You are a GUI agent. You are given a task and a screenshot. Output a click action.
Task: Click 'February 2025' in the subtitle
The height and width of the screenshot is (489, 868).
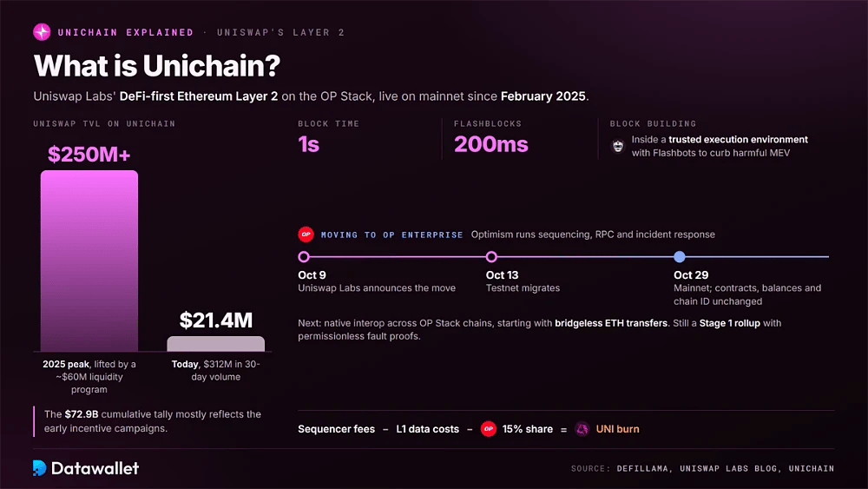click(543, 96)
